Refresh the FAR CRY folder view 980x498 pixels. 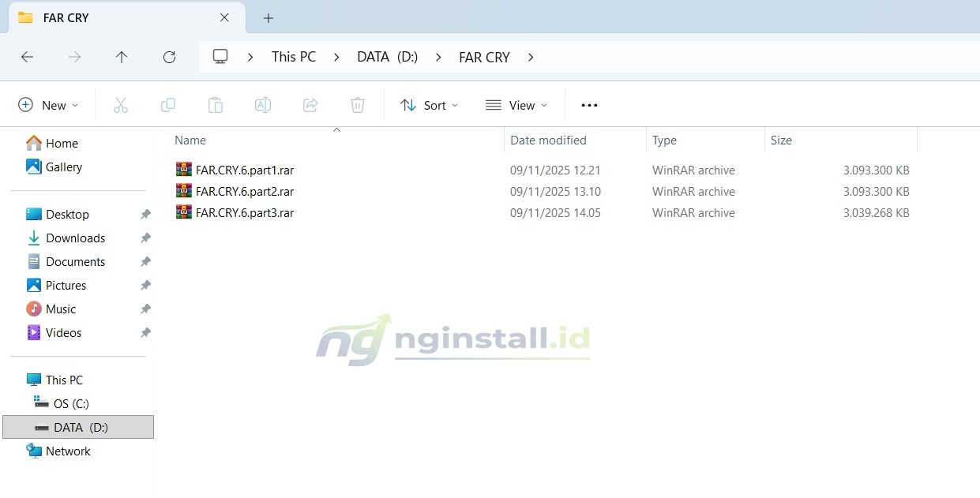point(169,57)
